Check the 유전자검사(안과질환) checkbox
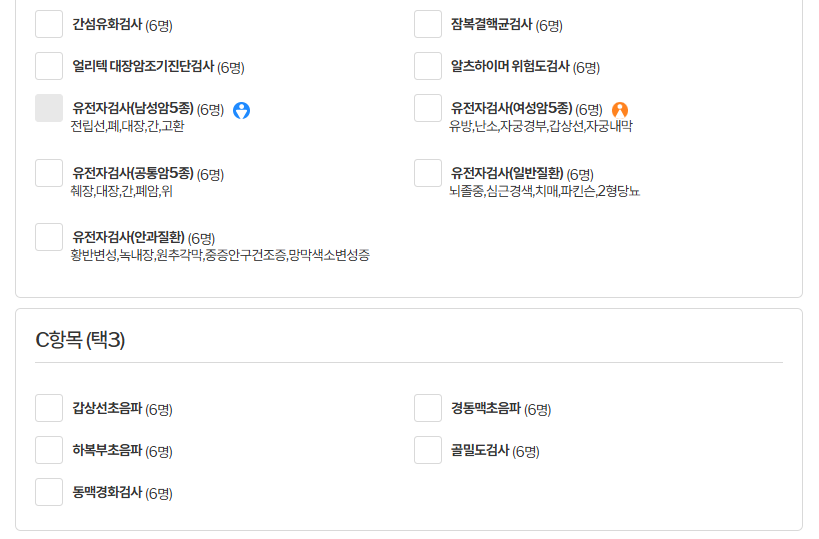The width and height of the screenshot is (819, 539). 49,237
